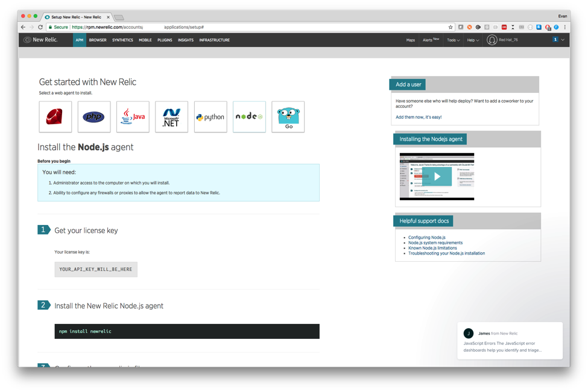Select the Ruby agent icon
This screenshot has width=588, height=392.
pyautogui.click(x=55, y=117)
